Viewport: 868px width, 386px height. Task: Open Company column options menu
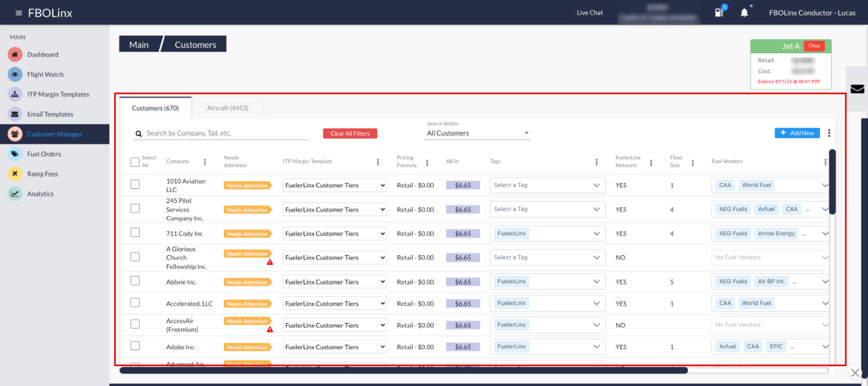point(205,162)
